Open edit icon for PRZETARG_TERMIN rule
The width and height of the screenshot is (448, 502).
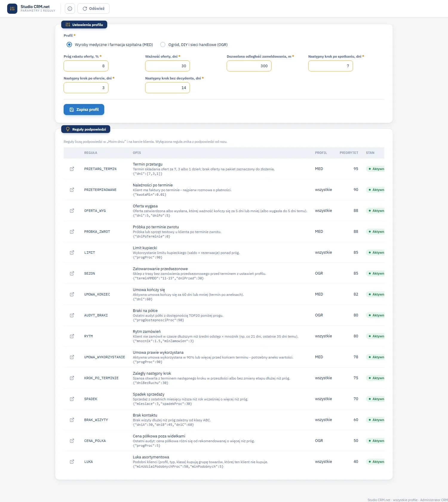click(x=72, y=169)
